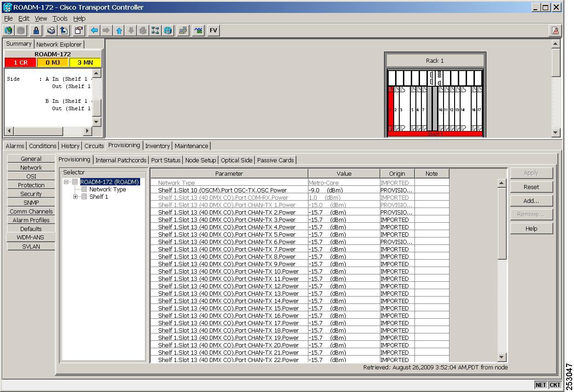Sort the table by Parameter column header
Screen dimensions: 574x392
229,173
